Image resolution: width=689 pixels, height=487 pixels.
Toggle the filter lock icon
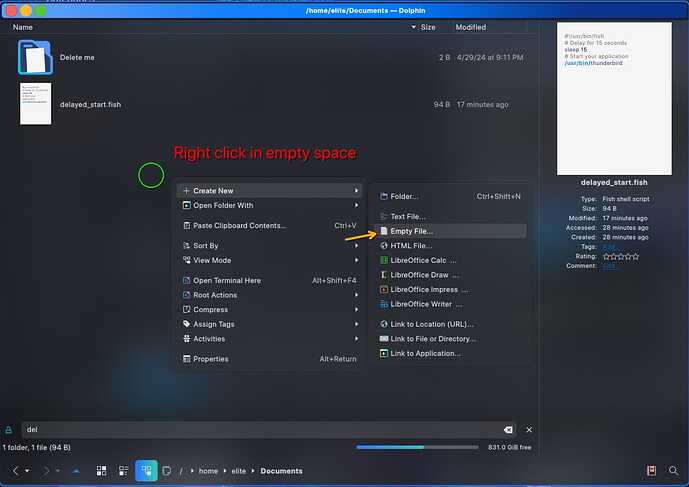[x=9, y=430]
